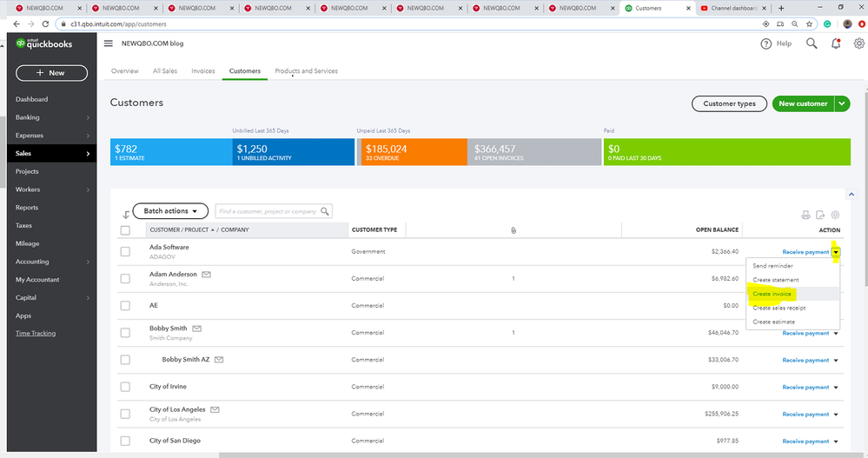Open table settings gear above the Action column
868x458 pixels.
835,215
